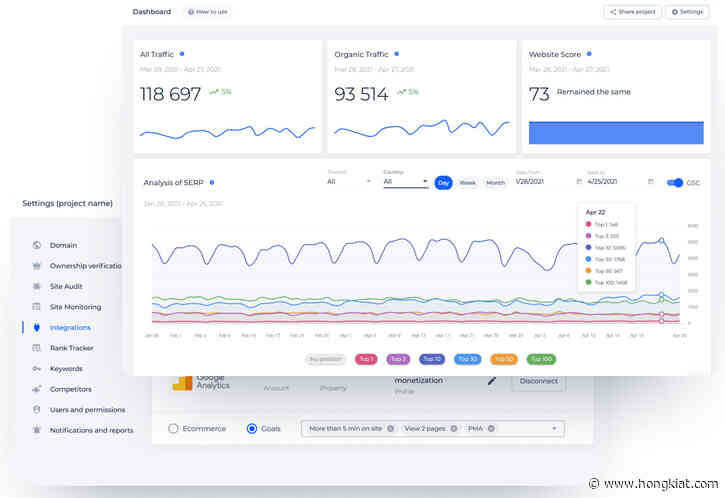Open Users and permissions settings item
Screen dimensions: 725x498
pyautogui.click(x=87, y=410)
